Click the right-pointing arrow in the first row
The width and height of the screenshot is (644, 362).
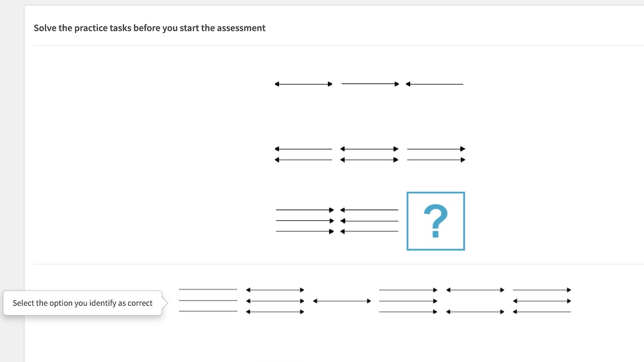point(370,84)
